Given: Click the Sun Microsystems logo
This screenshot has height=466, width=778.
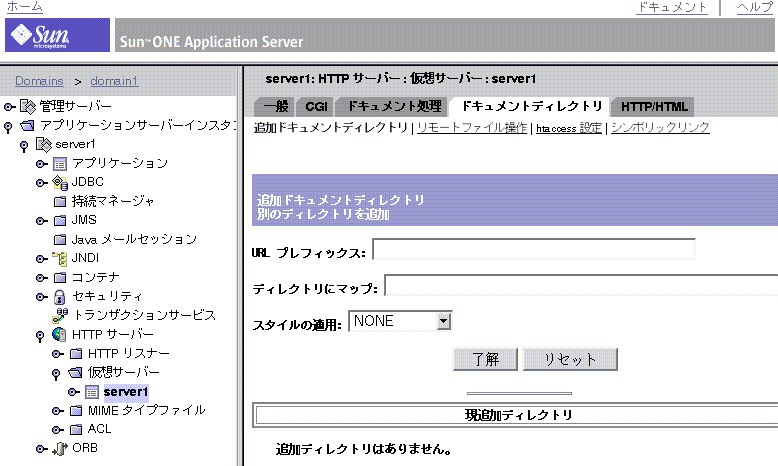Looking at the screenshot, I should pos(57,35).
